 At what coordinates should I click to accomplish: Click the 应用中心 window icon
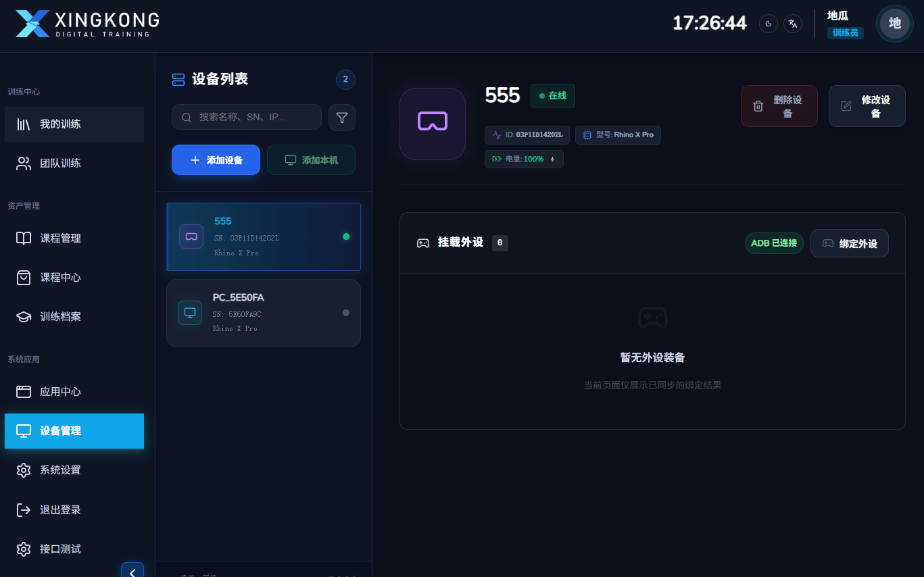click(24, 392)
